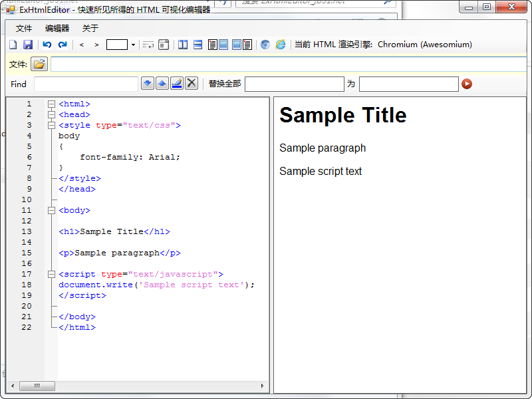Clear the search with the X button
This screenshot has width=532, height=399.
point(192,83)
